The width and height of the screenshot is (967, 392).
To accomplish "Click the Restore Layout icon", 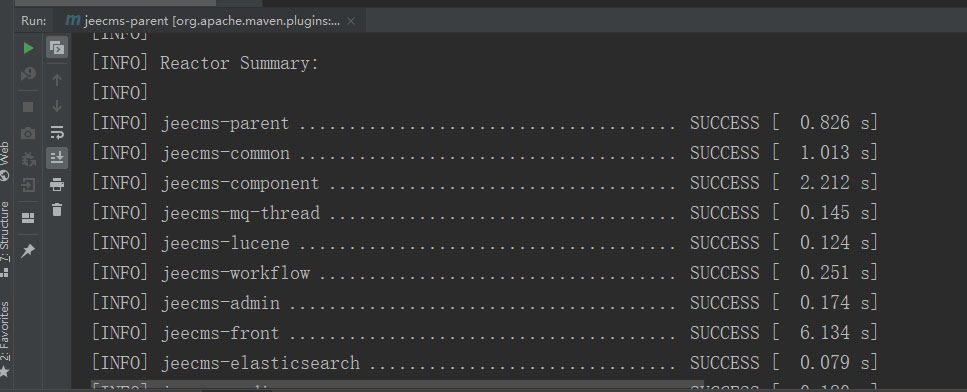I will click(28, 218).
